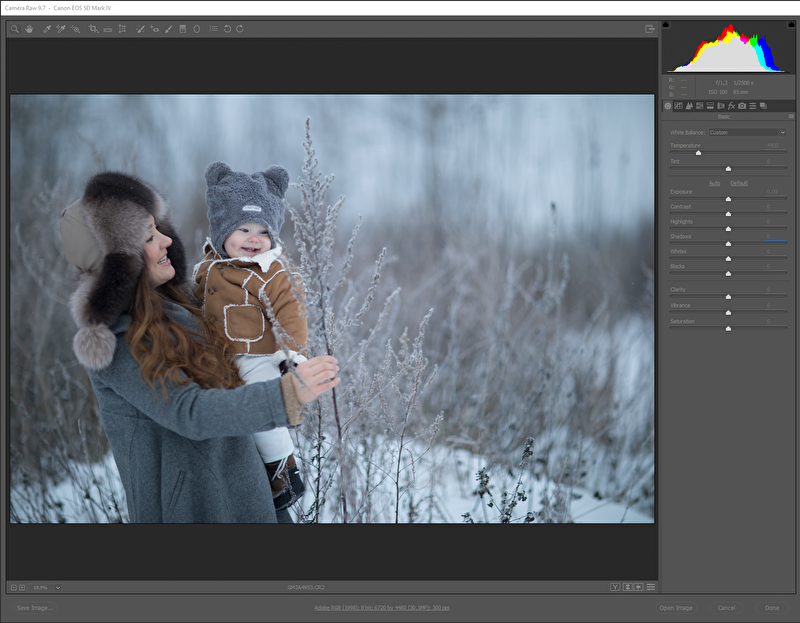Open the zoom level dropdown
This screenshot has height=623, width=800.
(58, 587)
